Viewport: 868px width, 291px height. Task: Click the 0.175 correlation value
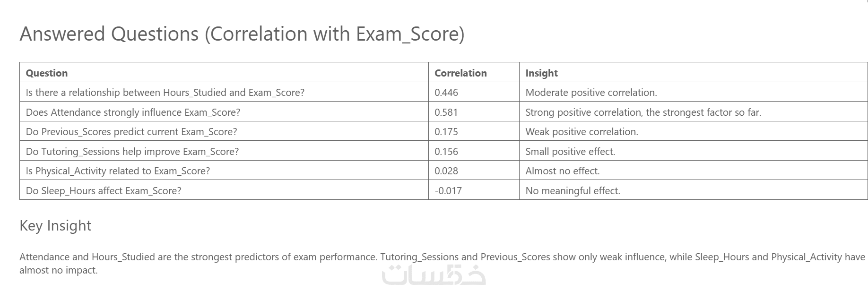click(x=446, y=132)
